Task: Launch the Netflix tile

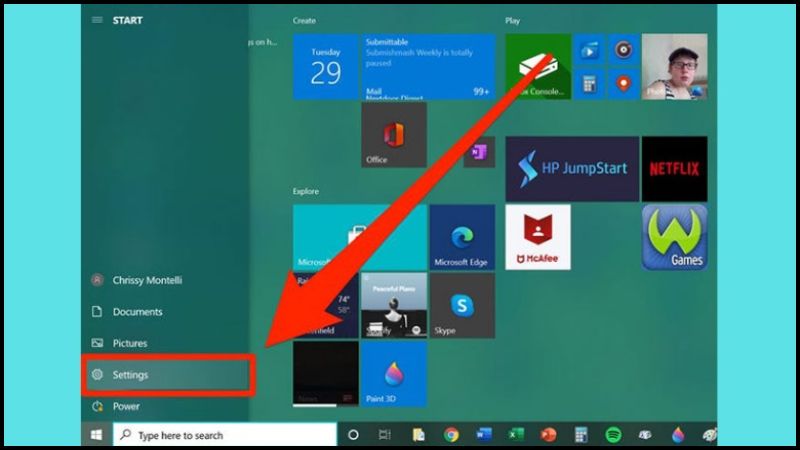Action: coord(674,169)
